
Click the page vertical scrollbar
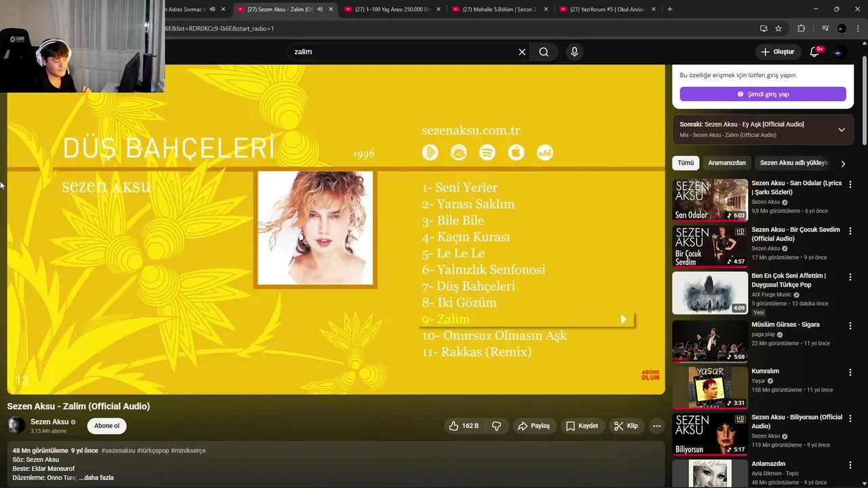tap(864, 102)
